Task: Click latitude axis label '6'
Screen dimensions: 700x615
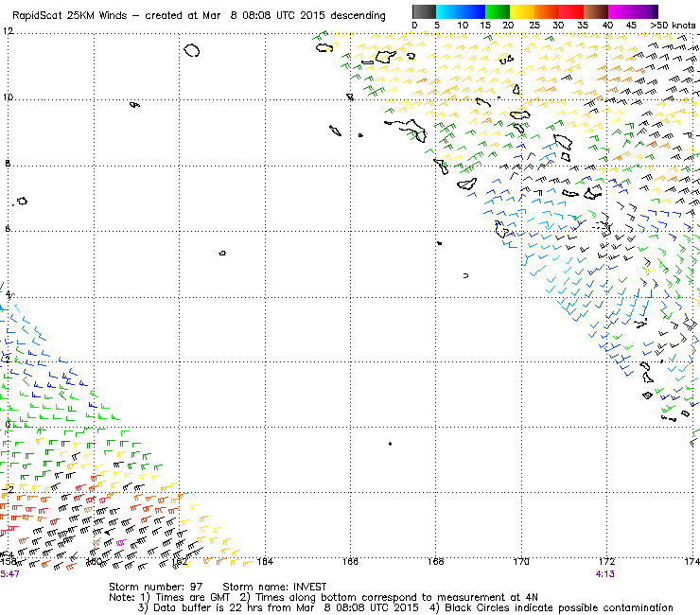Action: tap(8, 228)
